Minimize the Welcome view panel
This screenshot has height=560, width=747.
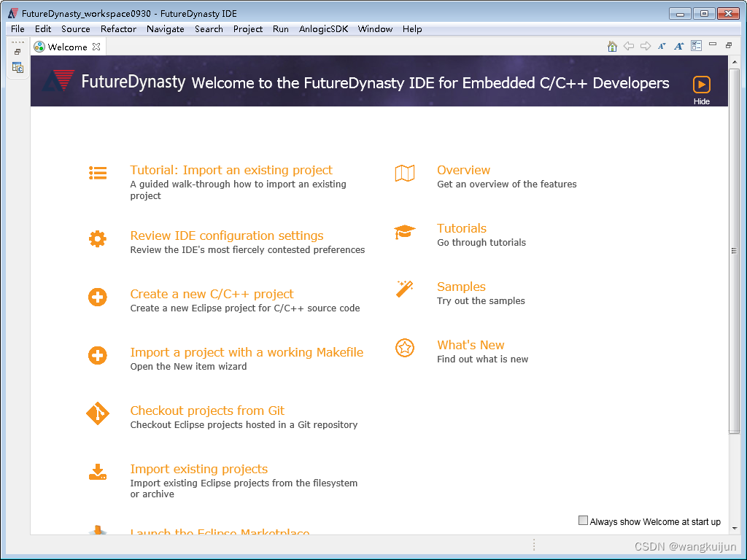click(713, 44)
